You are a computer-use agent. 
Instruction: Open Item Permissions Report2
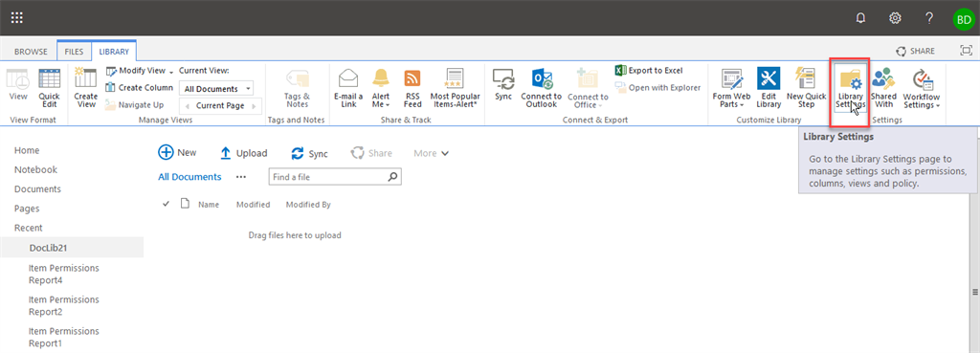[x=64, y=305]
